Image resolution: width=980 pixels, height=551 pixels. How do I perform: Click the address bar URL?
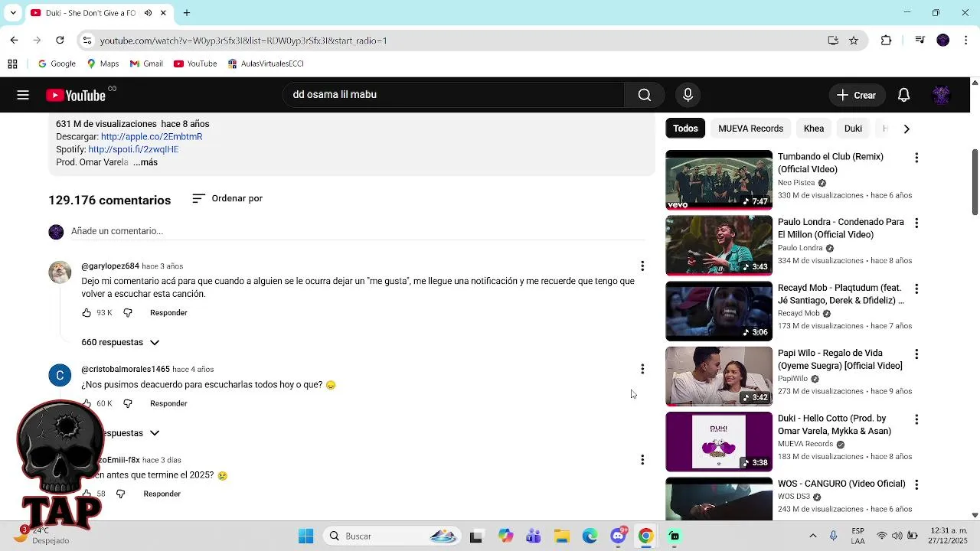tap(243, 41)
